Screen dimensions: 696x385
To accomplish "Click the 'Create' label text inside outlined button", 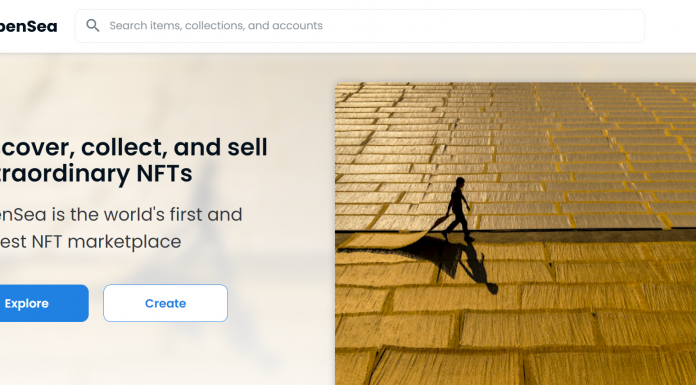I will [x=166, y=303].
